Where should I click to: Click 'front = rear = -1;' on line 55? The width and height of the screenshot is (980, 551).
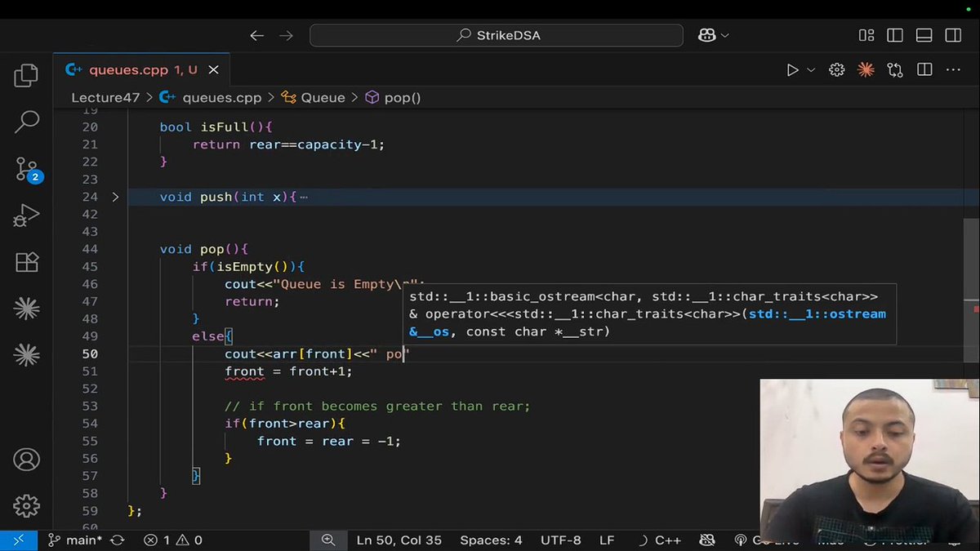328,441
